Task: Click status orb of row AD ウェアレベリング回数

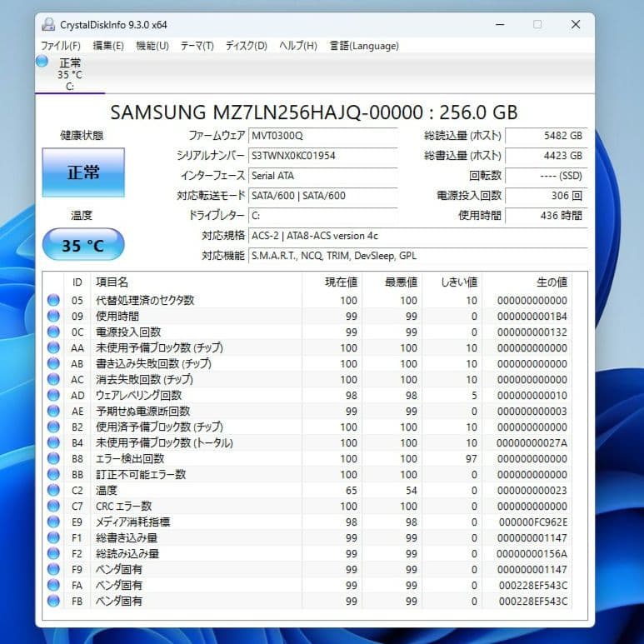Action: click(53, 395)
